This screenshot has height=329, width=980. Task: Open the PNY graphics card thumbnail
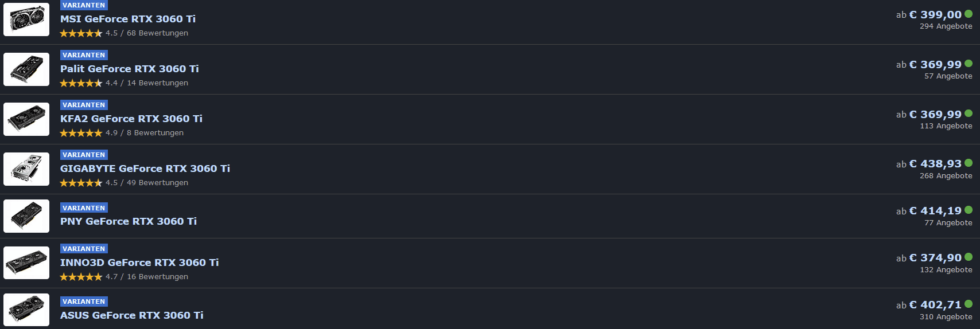[26, 216]
